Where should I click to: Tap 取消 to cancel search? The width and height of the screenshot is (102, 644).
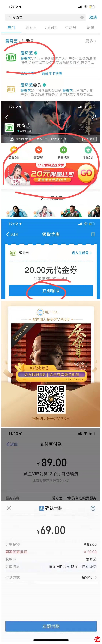93,17
